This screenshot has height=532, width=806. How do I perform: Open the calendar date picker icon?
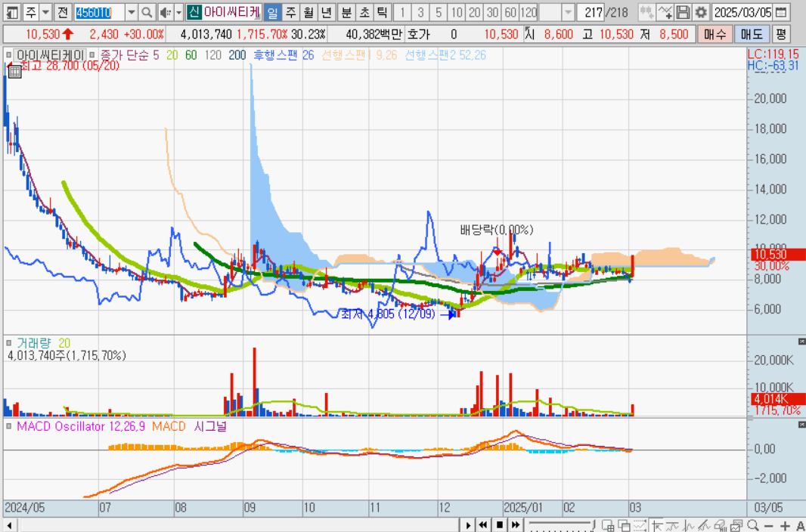(x=780, y=12)
